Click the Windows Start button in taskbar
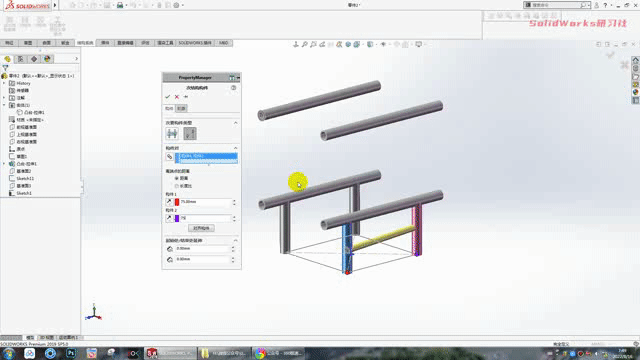Screen dimensions: 640x360 8,353
